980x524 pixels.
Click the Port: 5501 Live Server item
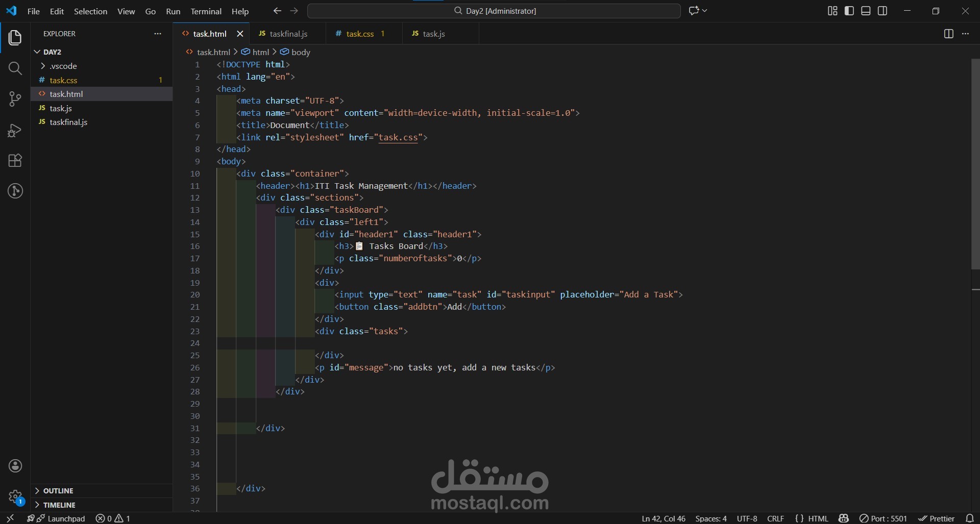point(883,518)
